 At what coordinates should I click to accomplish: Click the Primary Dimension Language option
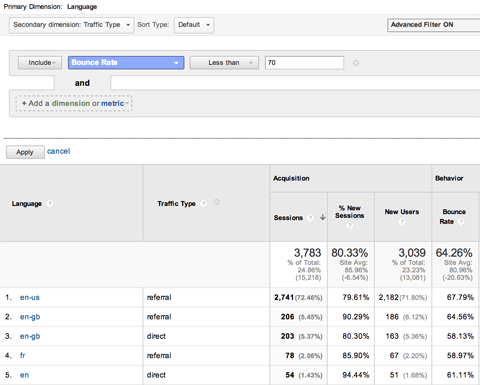[x=82, y=7]
